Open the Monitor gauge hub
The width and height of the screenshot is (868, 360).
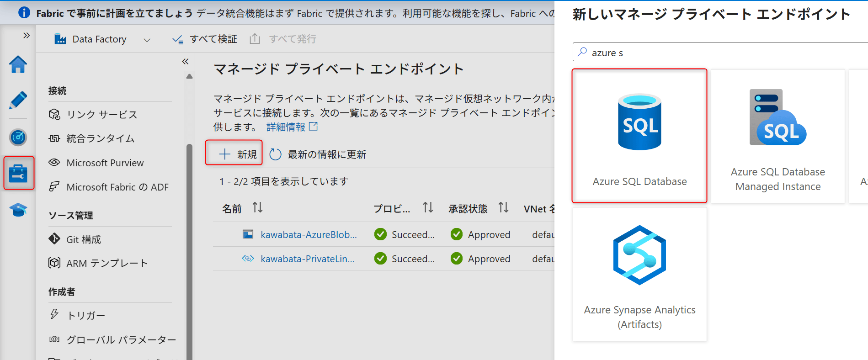(18, 137)
